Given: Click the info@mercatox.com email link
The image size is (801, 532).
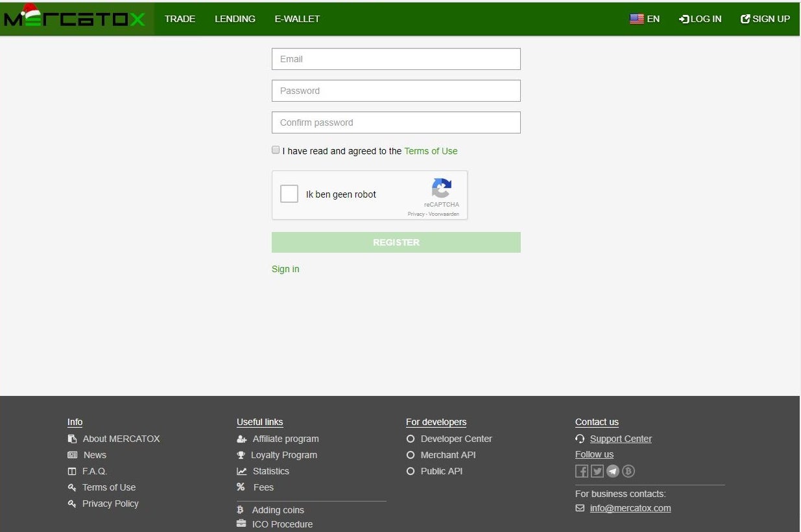Looking at the screenshot, I should [x=630, y=508].
